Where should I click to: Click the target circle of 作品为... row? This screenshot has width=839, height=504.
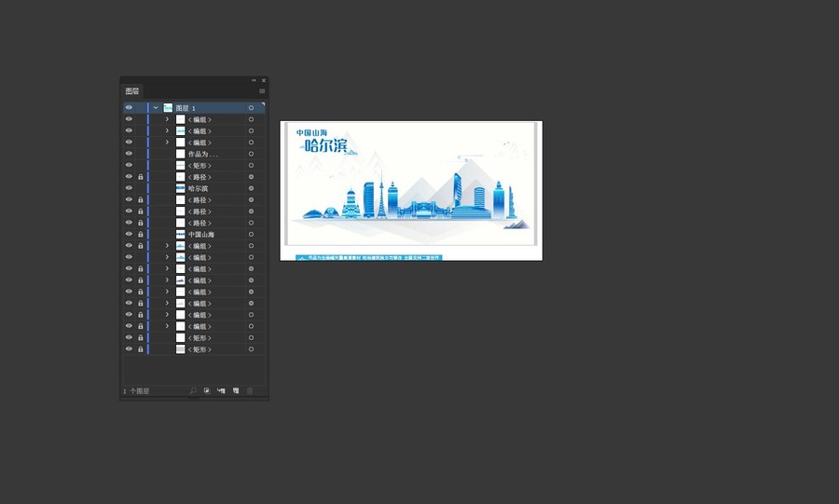[251, 154]
